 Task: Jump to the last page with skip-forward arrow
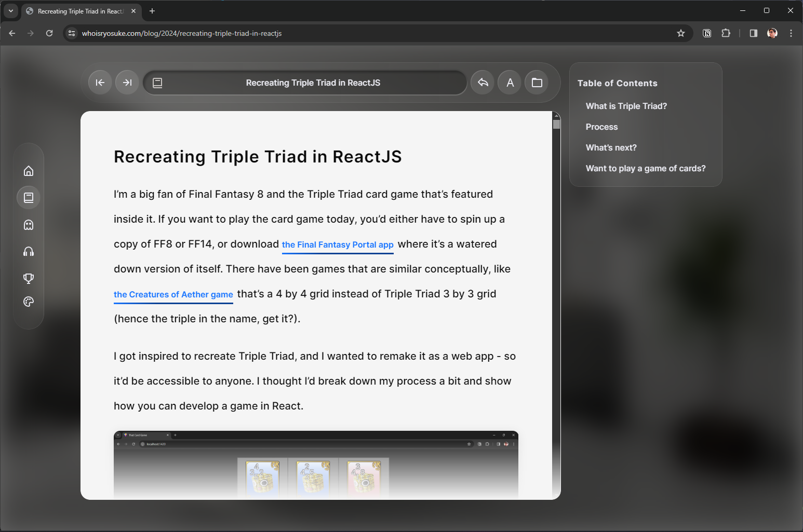point(127,82)
